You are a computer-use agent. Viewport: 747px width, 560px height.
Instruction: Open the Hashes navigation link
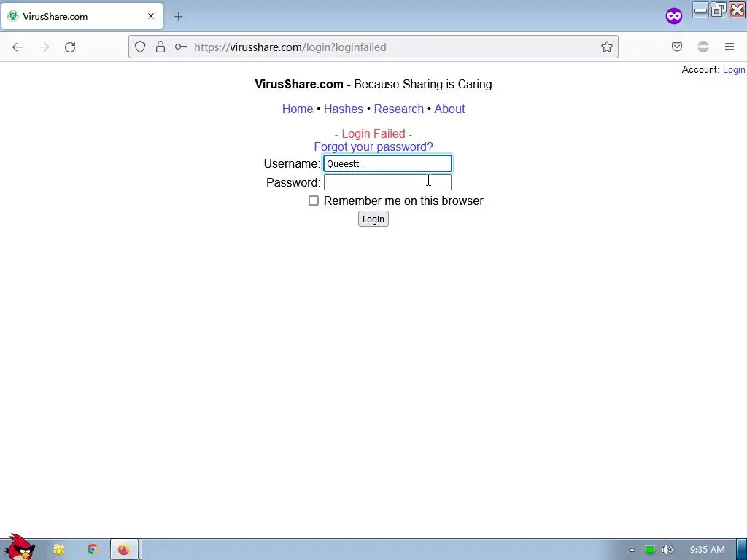pos(344,109)
